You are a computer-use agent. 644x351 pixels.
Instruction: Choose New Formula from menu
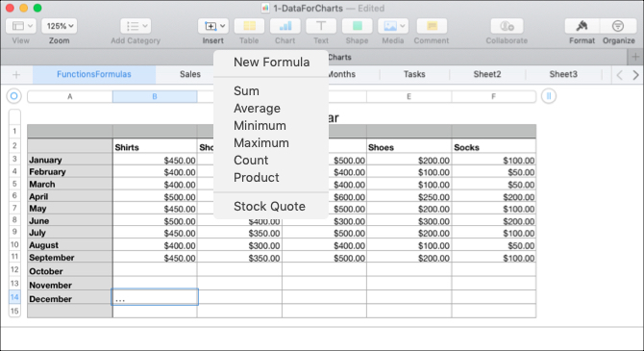point(271,63)
